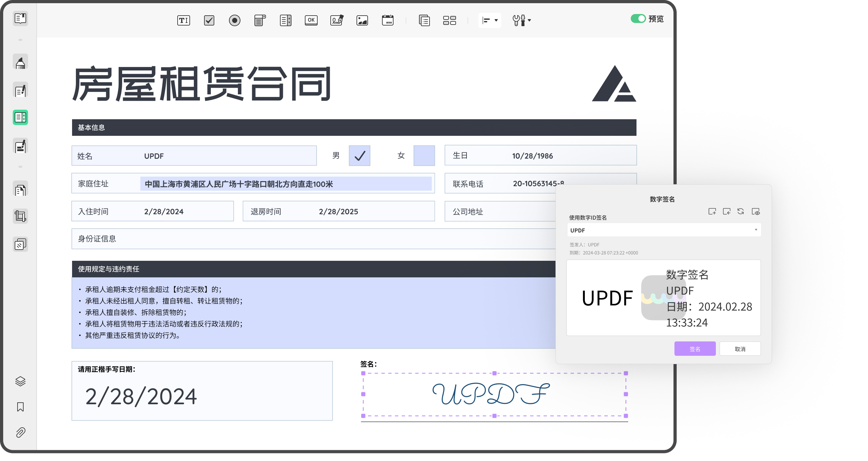Click the 房屋租赁合同 title
Viewport: 868px width, 461px height.
(x=202, y=84)
